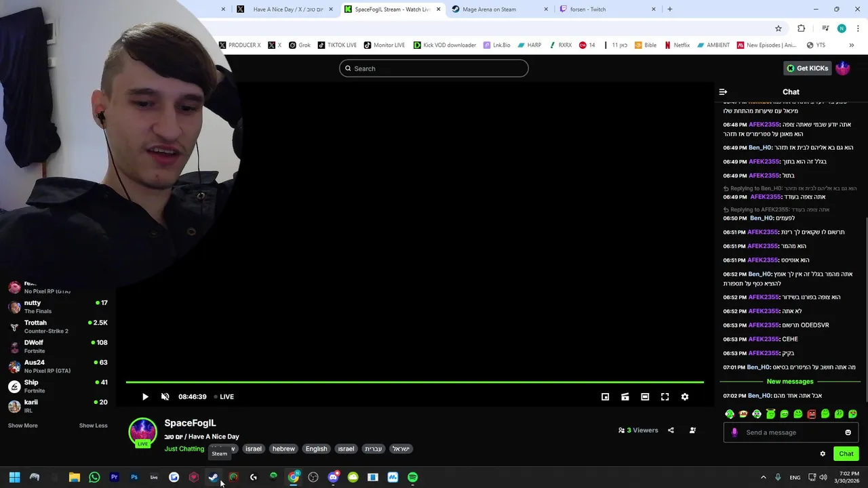Open Ben_H0 username at 07:02 PM

759,396
